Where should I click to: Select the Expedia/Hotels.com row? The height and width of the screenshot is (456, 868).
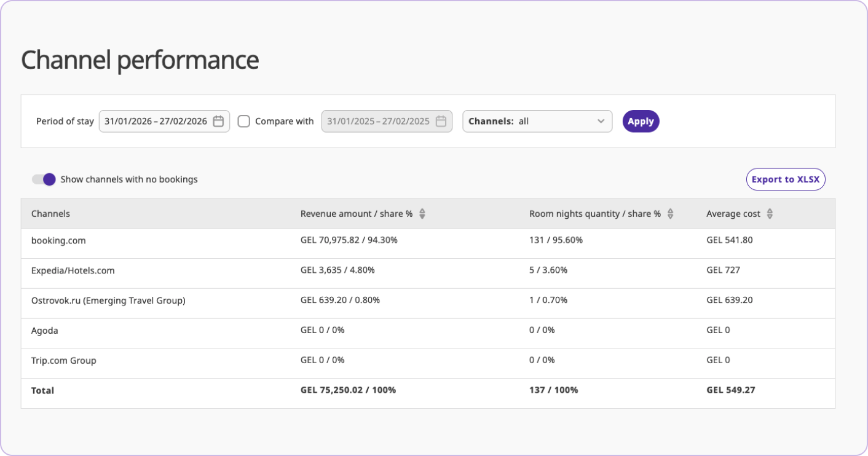(x=73, y=270)
